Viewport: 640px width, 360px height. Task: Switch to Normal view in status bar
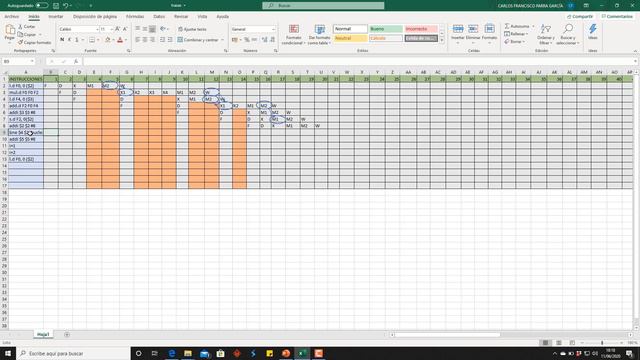coord(545,343)
